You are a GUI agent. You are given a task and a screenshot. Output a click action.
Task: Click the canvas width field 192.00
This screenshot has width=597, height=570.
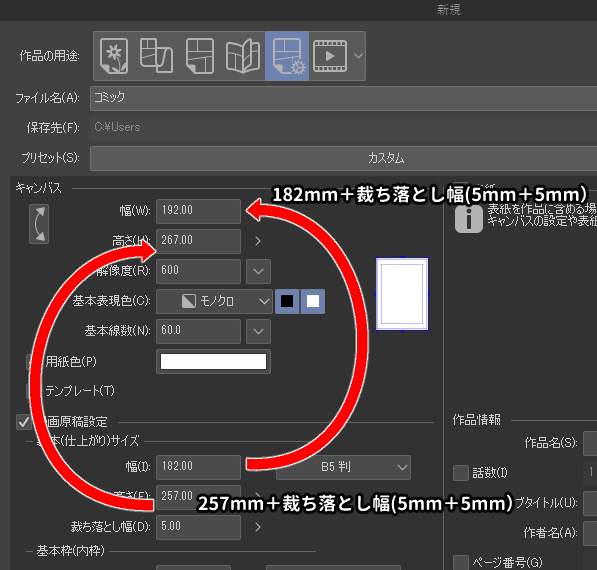(198, 211)
